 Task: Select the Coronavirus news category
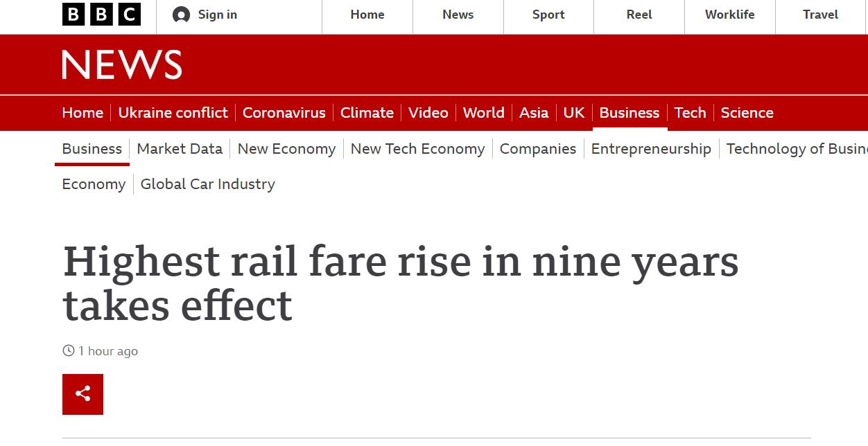(284, 113)
